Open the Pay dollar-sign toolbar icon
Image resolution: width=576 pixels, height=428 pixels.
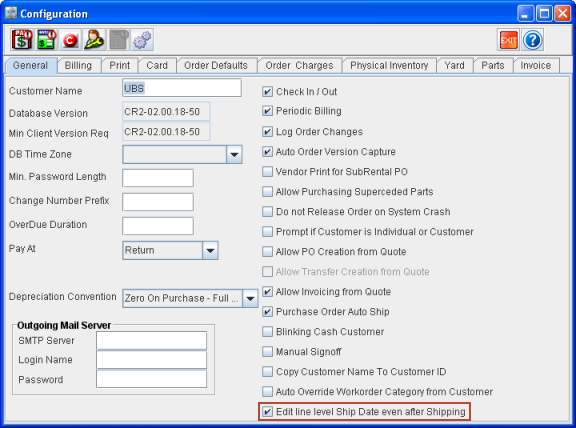click(x=22, y=40)
